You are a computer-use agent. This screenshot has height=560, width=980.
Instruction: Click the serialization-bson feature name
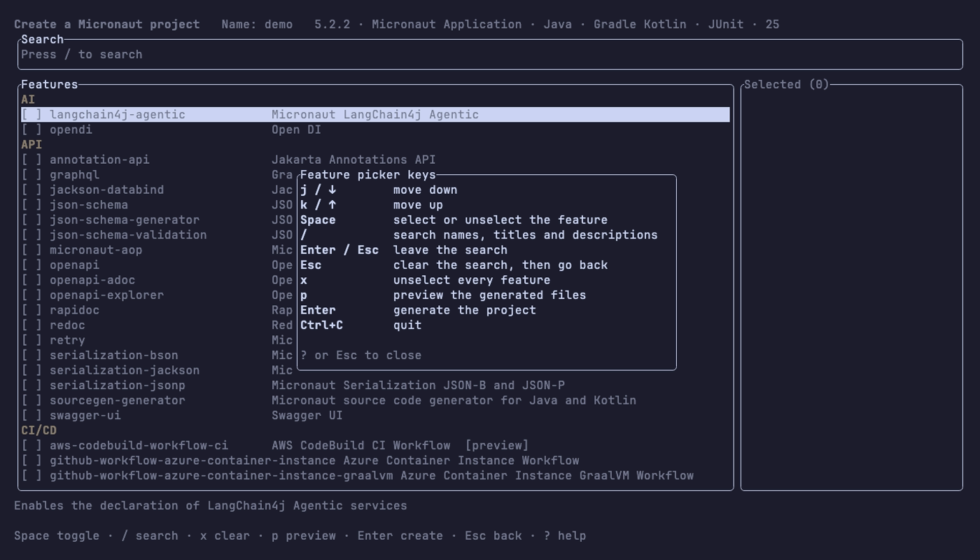114,355
